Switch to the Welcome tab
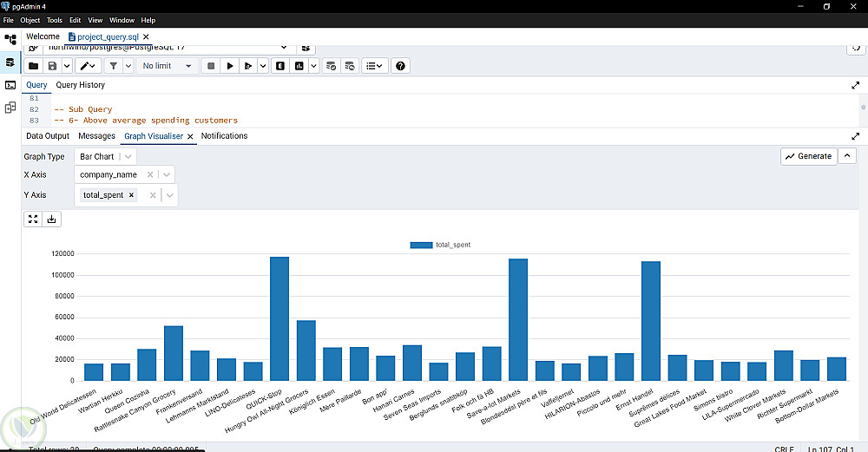Screen dimensions: 868x452 (x=43, y=36)
